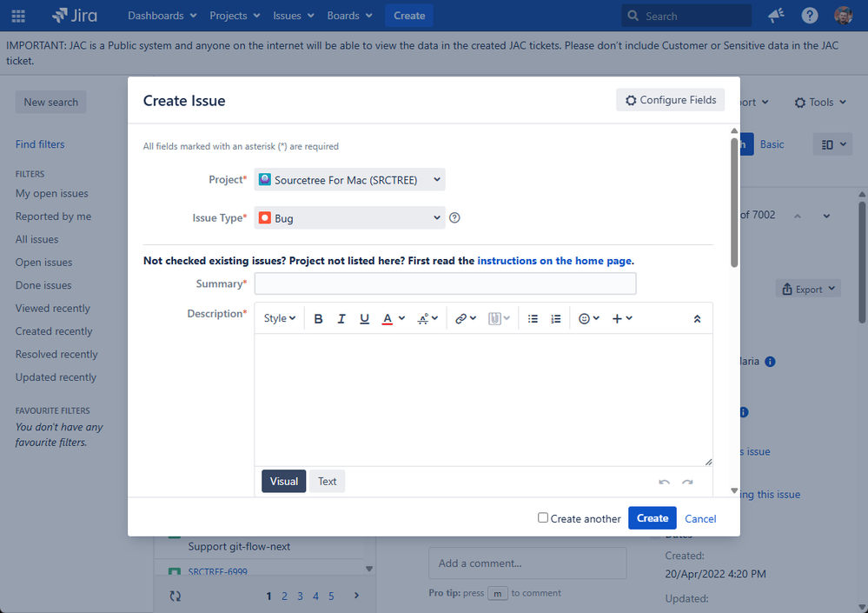Open the Projects menu
868x613 pixels.
coord(235,16)
